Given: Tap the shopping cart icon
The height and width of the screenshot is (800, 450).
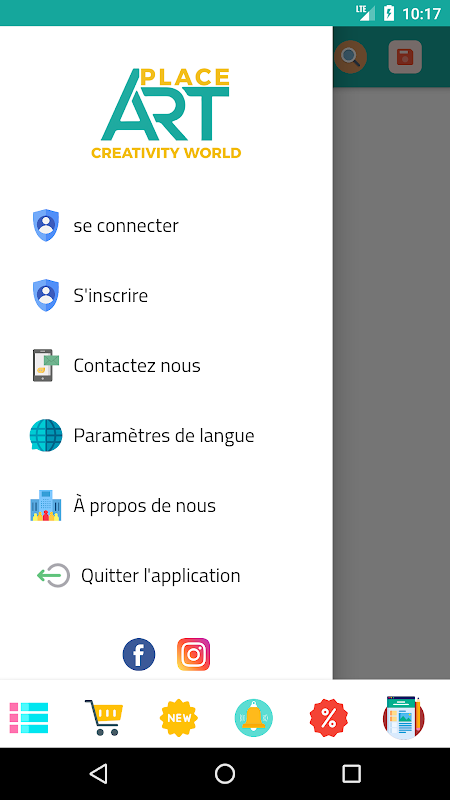Looking at the screenshot, I should (x=104, y=717).
